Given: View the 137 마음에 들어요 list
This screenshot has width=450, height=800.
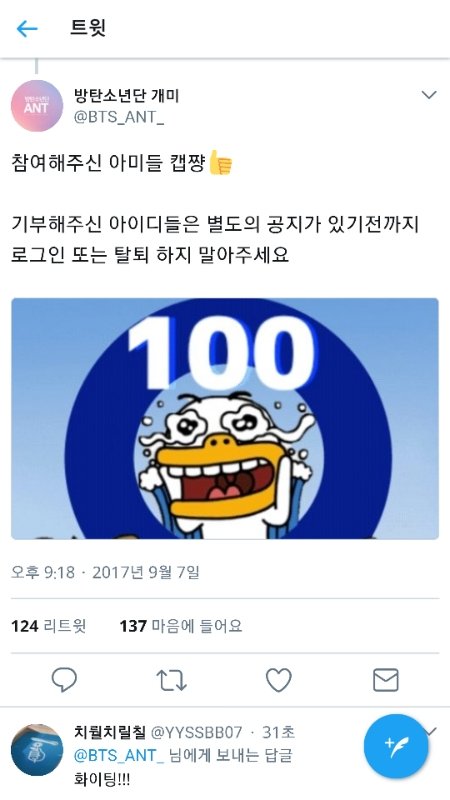Looking at the screenshot, I should pyautogui.click(x=181, y=626).
